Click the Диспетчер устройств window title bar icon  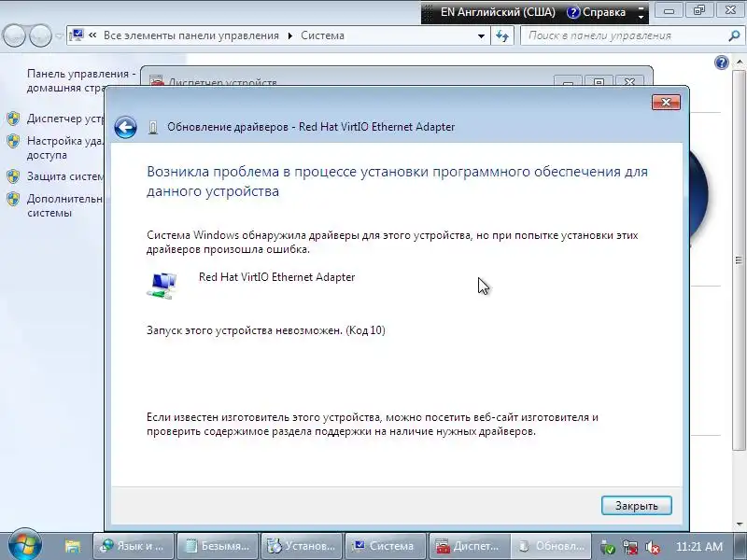pos(156,82)
